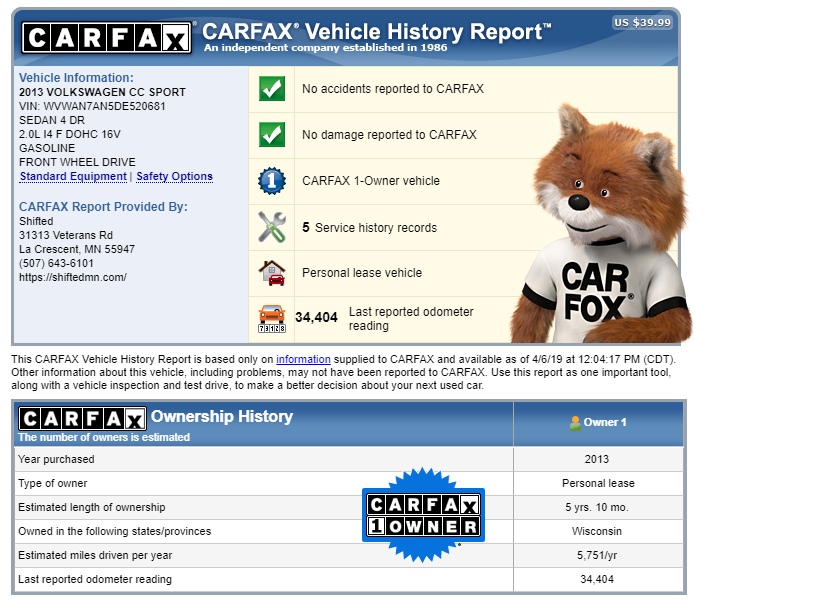Click the Car Fox mascot image

(601, 223)
